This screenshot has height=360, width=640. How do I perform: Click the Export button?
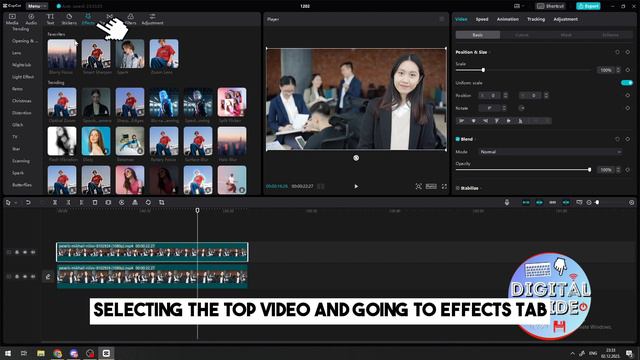(588, 6)
